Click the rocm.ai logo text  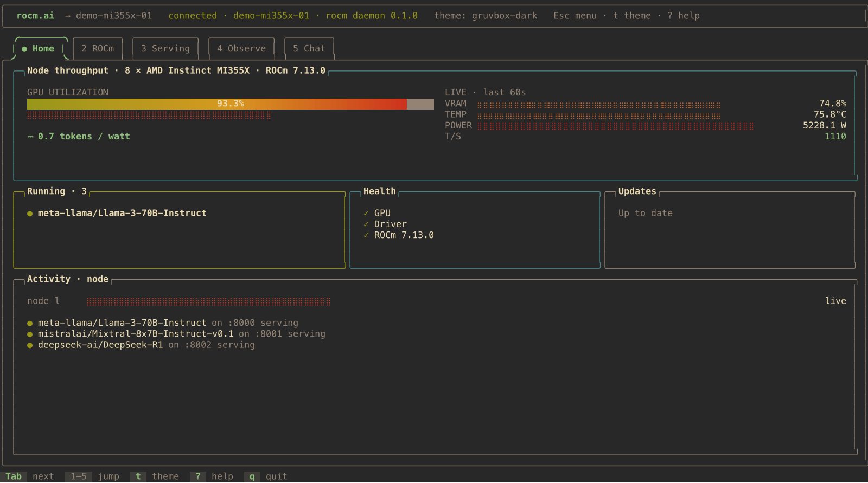click(x=35, y=16)
